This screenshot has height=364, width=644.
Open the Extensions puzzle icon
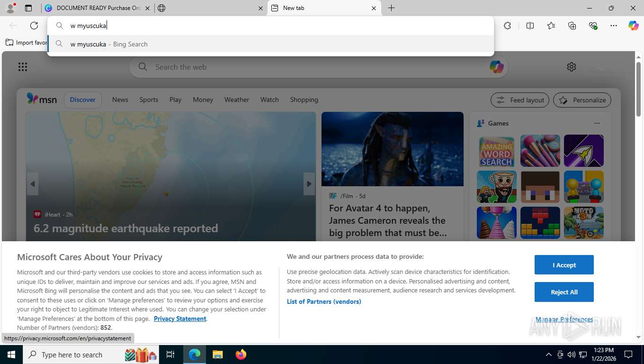pos(507,26)
